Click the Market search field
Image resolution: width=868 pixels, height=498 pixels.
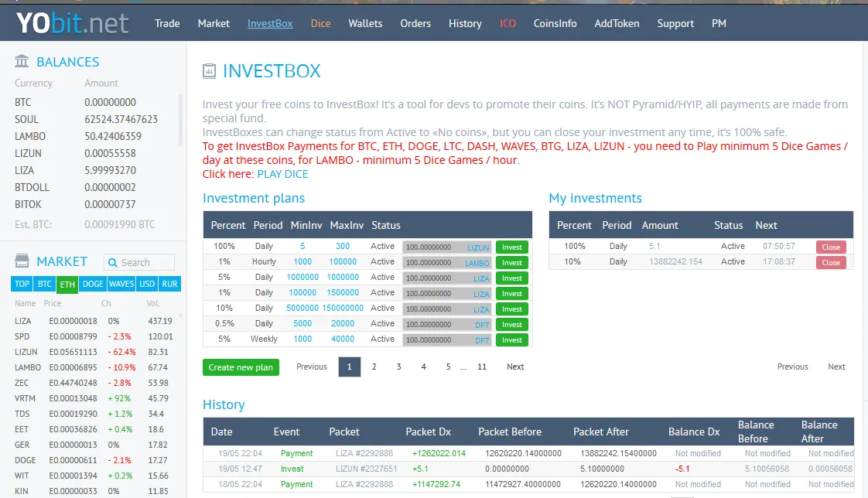tap(139, 262)
